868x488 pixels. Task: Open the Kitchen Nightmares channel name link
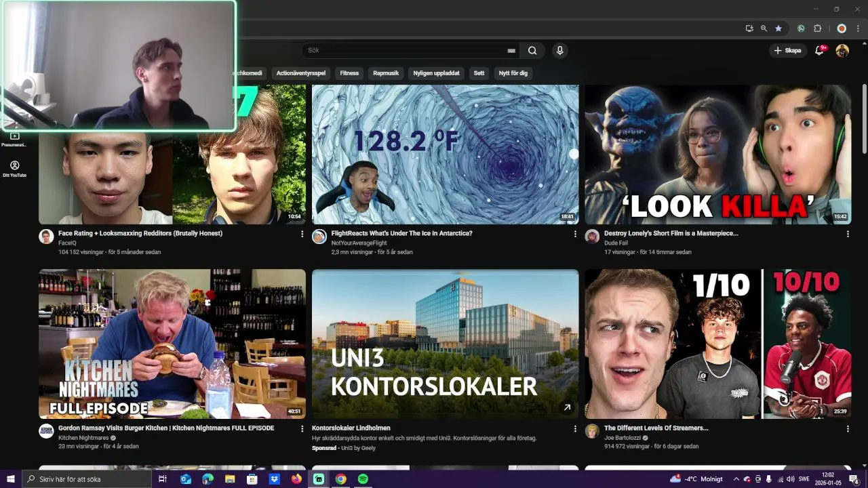pos(84,438)
